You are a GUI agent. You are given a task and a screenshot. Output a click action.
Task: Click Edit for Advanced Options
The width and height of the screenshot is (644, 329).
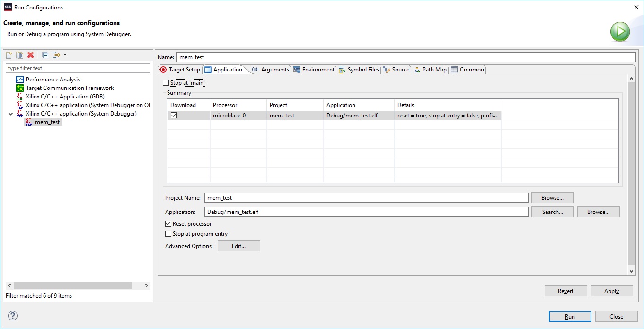tap(238, 246)
